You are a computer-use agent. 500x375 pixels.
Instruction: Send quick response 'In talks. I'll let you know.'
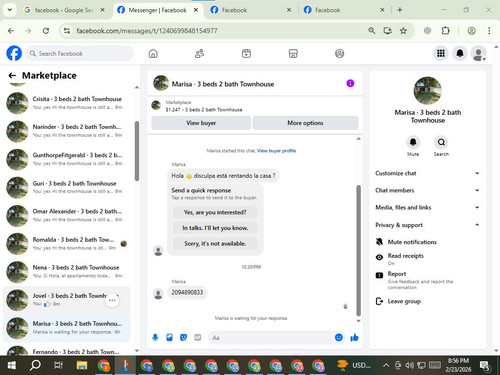click(x=215, y=228)
